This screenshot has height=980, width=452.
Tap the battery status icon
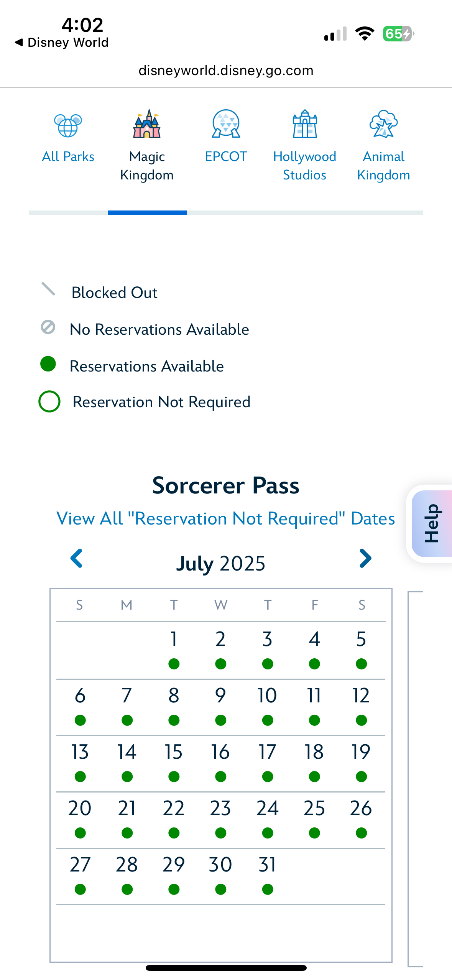pyautogui.click(x=398, y=34)
